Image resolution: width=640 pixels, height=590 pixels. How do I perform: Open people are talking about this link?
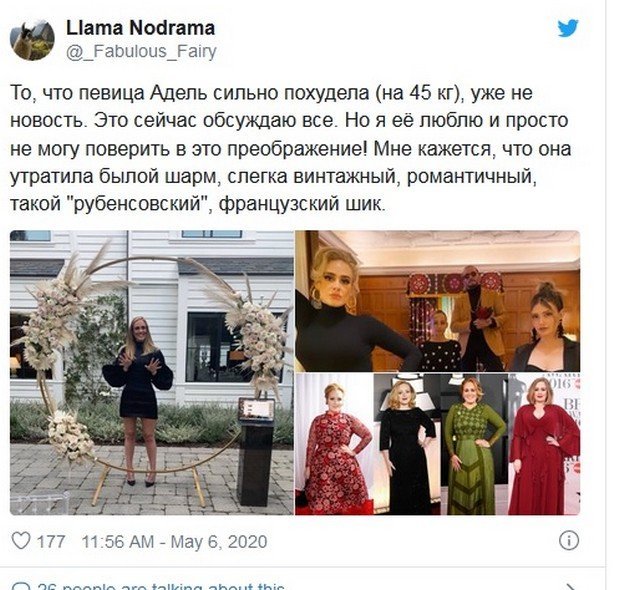point(161,587)
